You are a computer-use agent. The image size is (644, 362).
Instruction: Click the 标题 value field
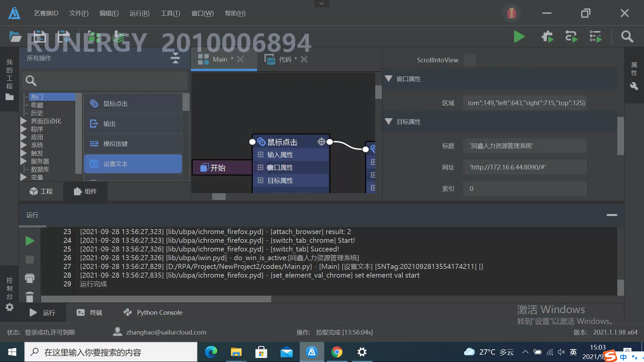525,146
